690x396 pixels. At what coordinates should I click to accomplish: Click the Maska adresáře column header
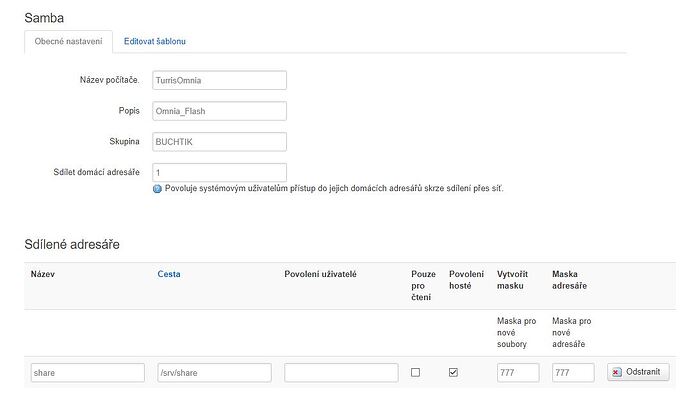point(569,280)
